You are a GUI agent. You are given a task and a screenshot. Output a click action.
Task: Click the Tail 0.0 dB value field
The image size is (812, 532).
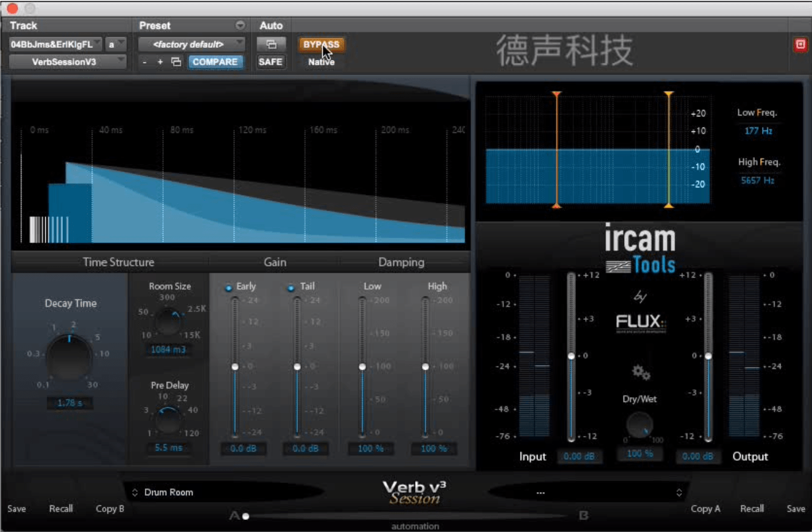pos(306,449)
